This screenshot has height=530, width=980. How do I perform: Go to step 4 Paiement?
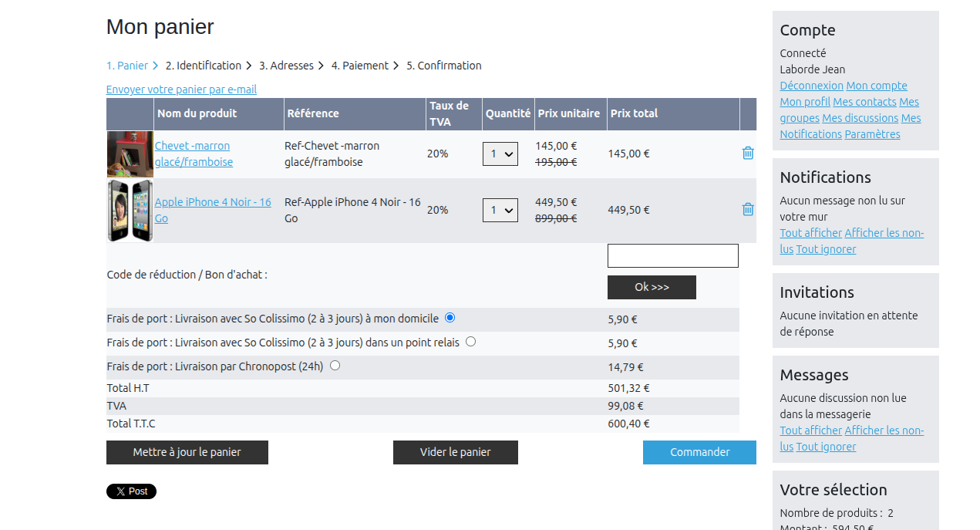(x=359, y=66)
